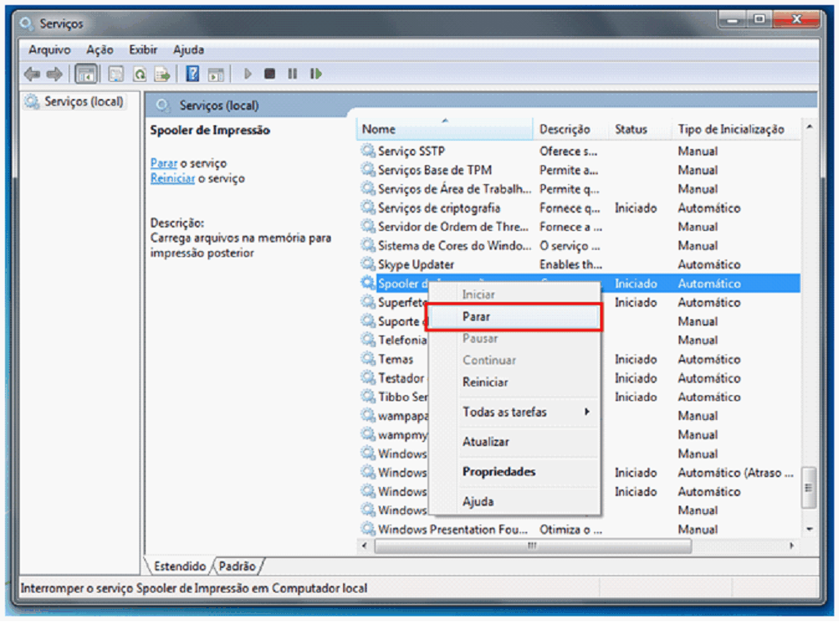Open the Ação menu
Viewport: 840px width, 622px height.
[99, 50]
